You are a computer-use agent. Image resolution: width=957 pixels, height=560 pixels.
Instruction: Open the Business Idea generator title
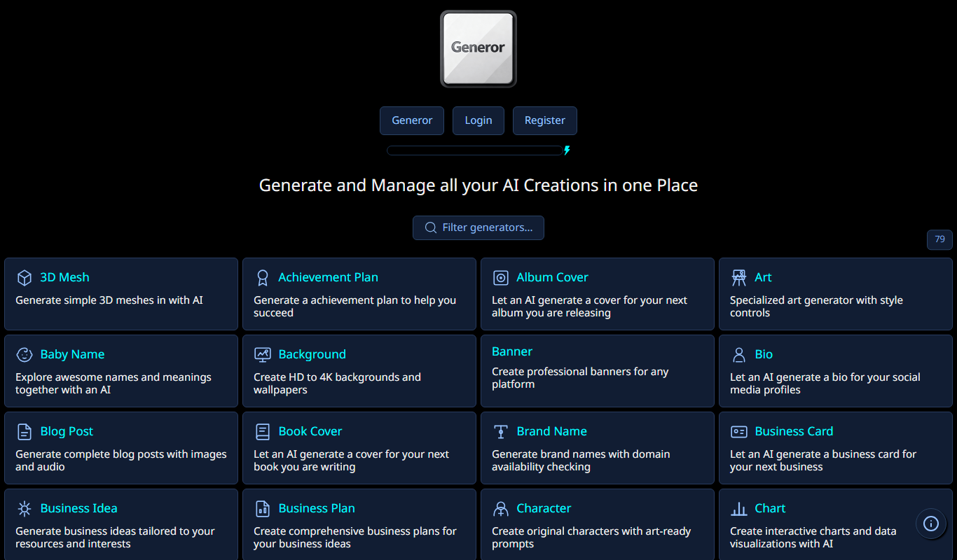[x=78, y=508]
